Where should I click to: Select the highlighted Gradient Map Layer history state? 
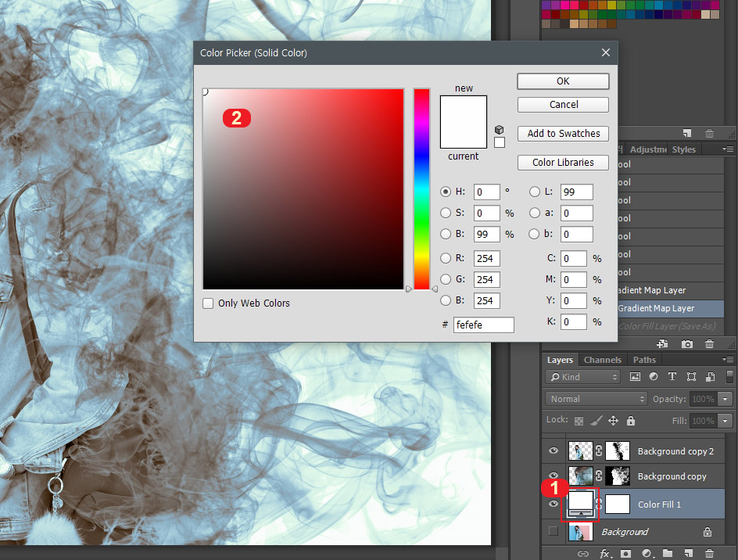click(x=670, y=308)
